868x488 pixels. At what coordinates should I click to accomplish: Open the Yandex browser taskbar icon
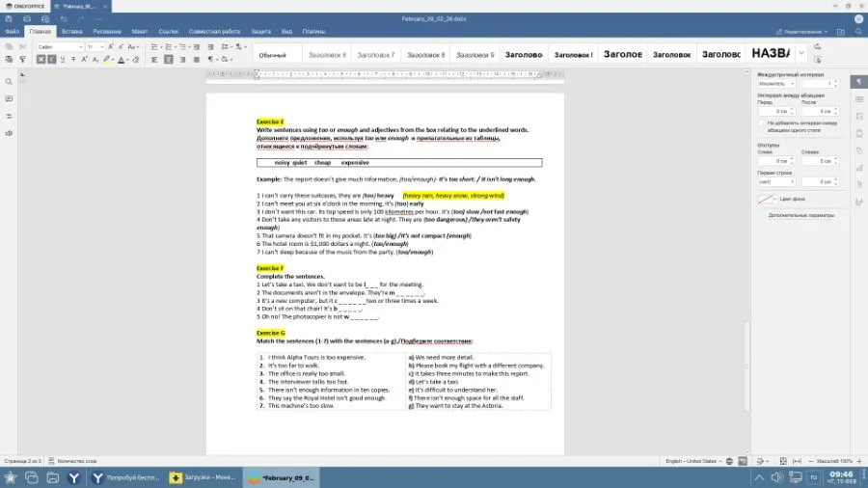[x=73, y=477]
